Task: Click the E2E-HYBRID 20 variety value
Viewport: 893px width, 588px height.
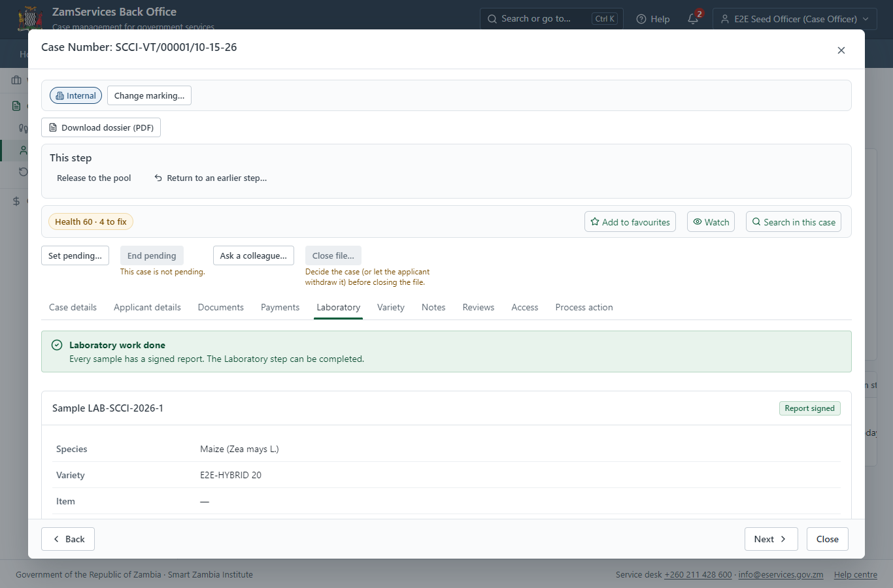Action: [x=231, y=475]
